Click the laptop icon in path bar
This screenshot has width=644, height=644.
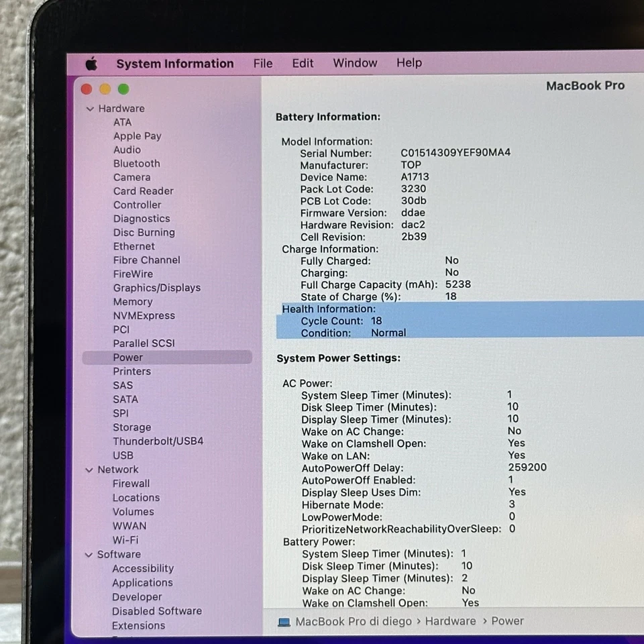[284, 623]
